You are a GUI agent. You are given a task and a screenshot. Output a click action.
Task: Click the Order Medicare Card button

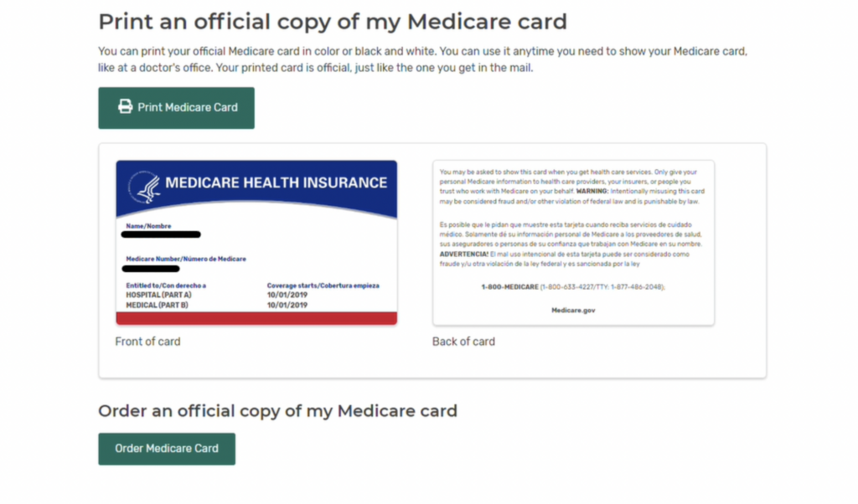[167, 449]
